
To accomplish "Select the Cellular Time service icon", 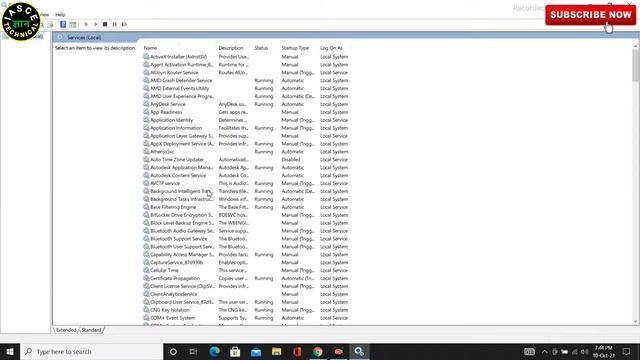I will click(146, 270).
